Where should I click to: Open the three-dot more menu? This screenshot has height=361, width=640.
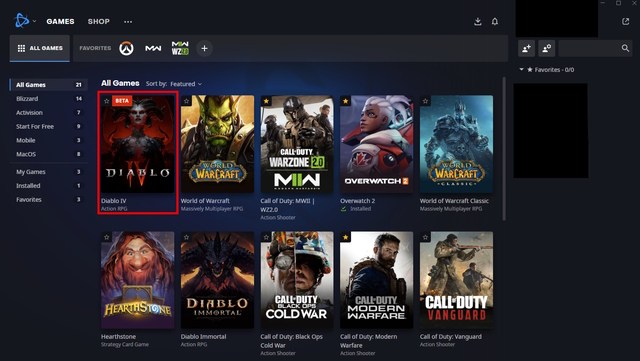[x=128, y=22]
